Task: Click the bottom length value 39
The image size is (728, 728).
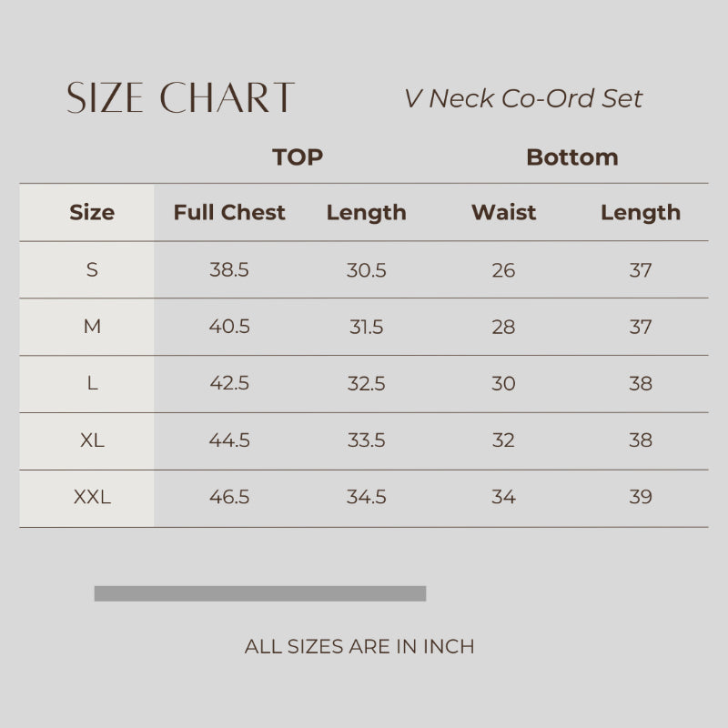Action: pos(641,498)
